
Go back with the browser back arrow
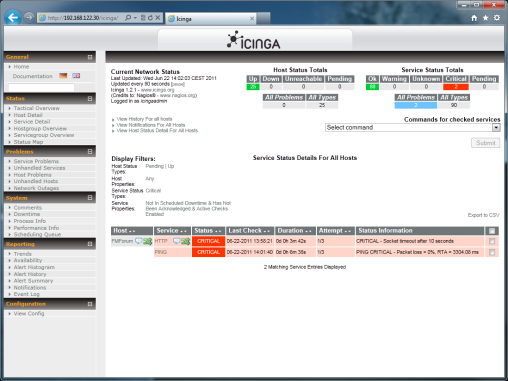13,17
